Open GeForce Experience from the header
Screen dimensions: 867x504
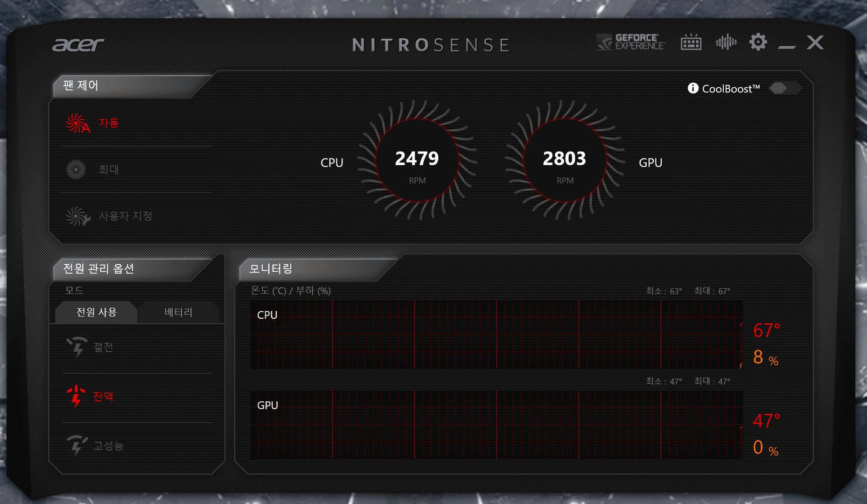pos(630,42)
